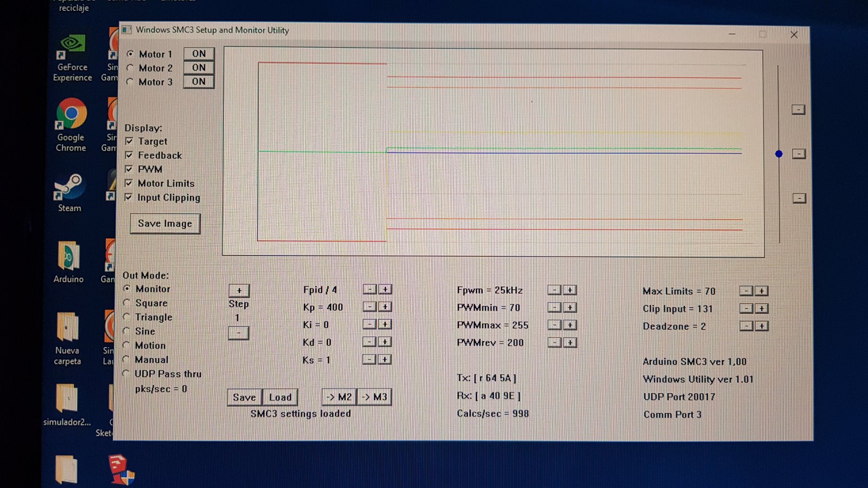Viewport: 868px width, 488px height.
Task: Copy settings to motor 3 with -> M3
Action: click(x=374, y=397)
